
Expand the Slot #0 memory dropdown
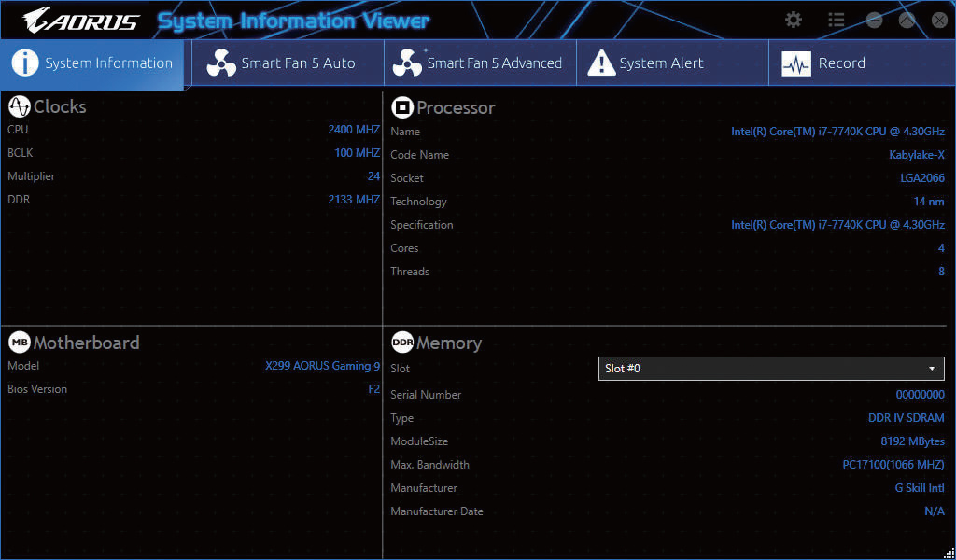[x=770, y=369]
